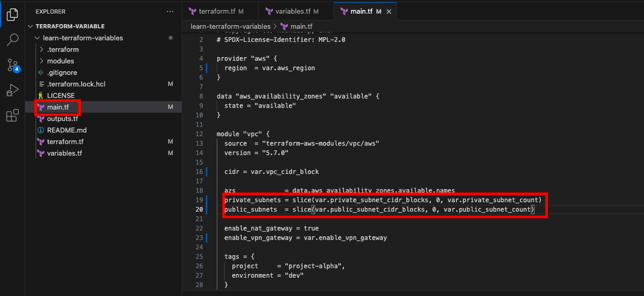Click Terraform icon on the terraform.tf tab
Image resolution: width=644 pixels, height=296 pixels.
[193, 11]
